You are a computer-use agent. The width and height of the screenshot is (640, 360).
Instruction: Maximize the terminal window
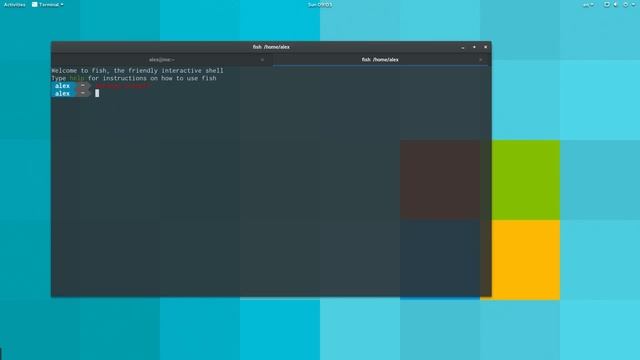tap(474, 47)
